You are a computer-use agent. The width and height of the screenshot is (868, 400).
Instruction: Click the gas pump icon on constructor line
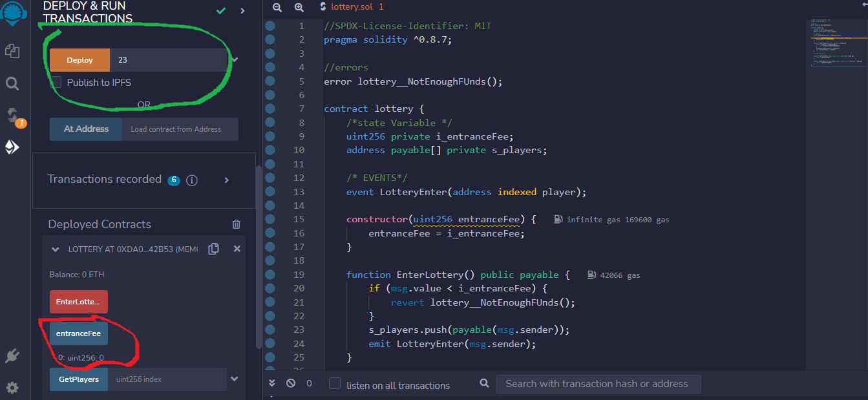[x=559, y=220]
